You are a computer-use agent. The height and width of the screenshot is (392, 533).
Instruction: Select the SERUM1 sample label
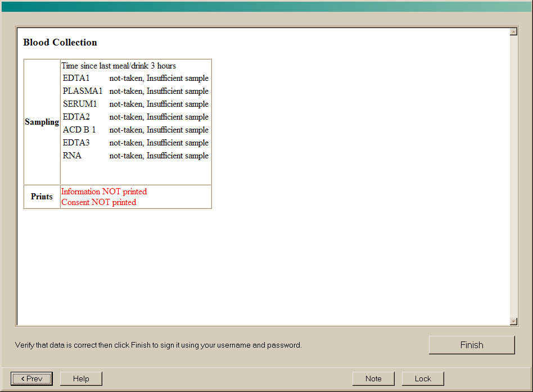[x=80, y=104]
